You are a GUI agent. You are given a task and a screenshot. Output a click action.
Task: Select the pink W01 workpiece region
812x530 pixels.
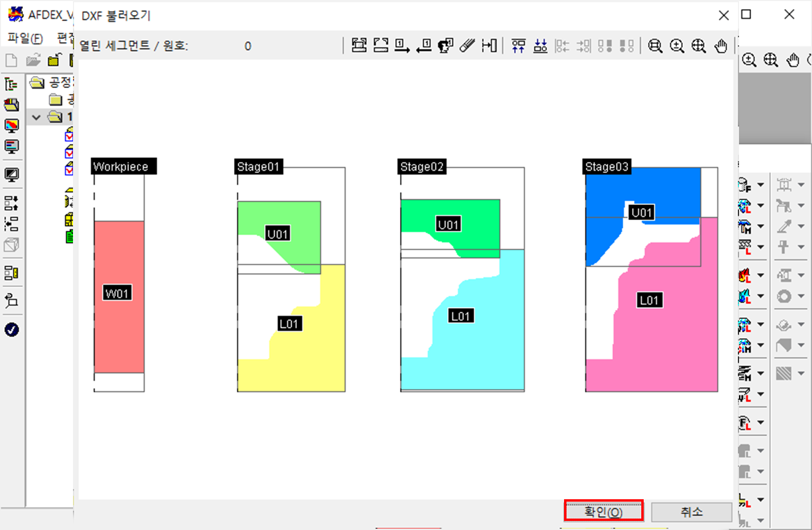(119, 314)
